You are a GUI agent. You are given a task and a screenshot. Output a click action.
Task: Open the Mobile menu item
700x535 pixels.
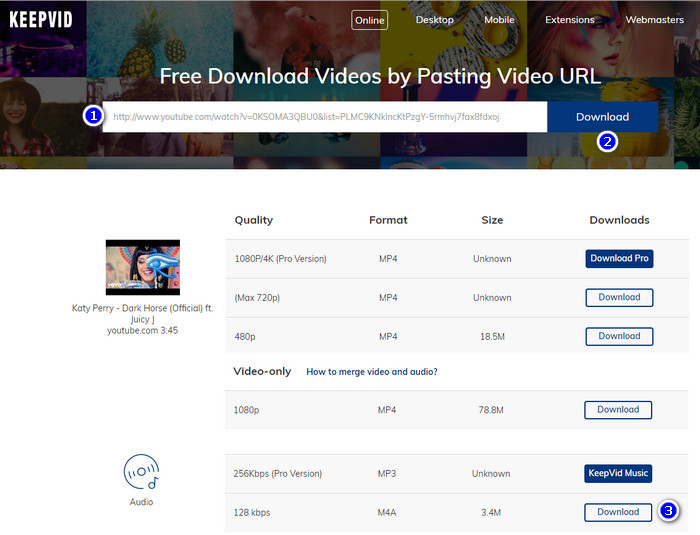click(x=499, y=20)
